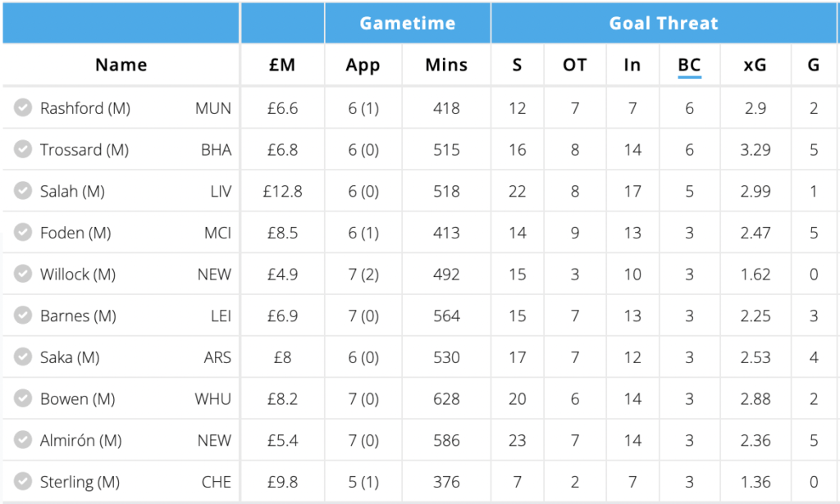Click the check circle next to Sterling
The image size is (840, 504).
click(23, 482)
